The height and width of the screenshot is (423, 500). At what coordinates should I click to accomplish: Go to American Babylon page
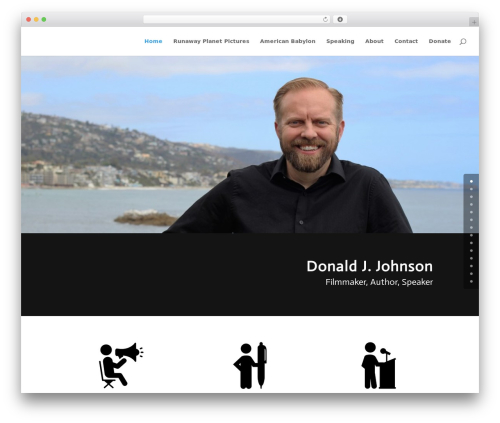[x=287, y=41]
